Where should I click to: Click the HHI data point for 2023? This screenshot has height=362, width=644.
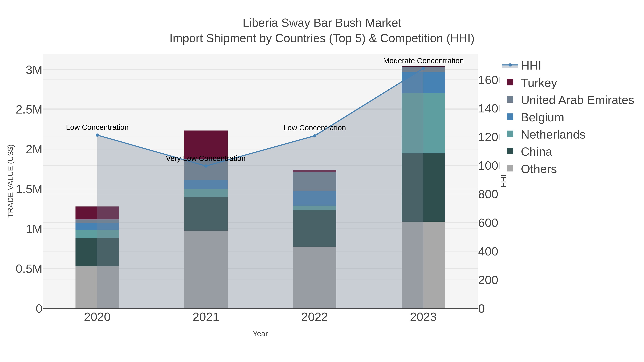coord(423,68)
